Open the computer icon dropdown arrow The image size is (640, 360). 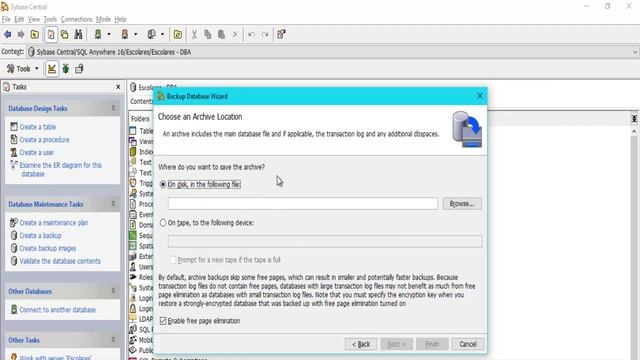click(162, 35)
